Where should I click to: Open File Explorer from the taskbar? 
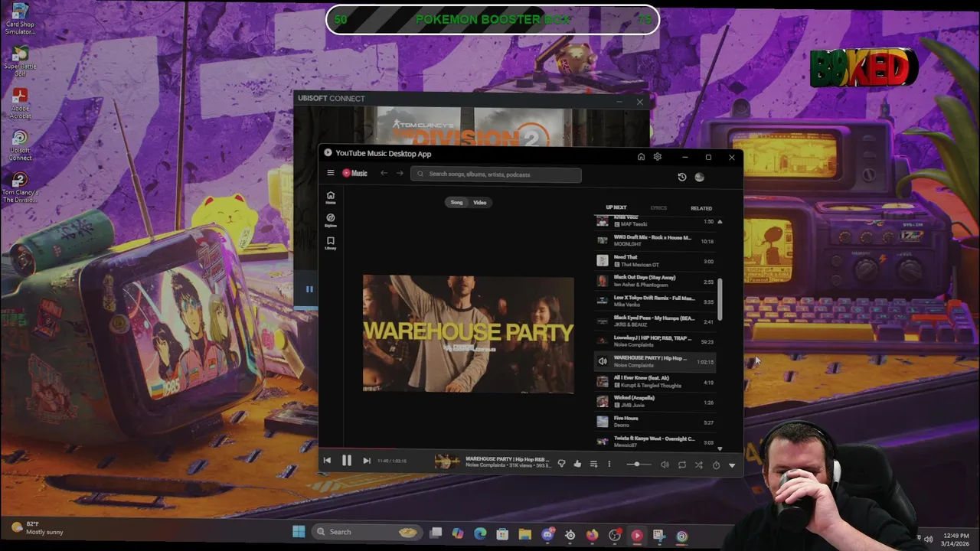pos(524,534)
